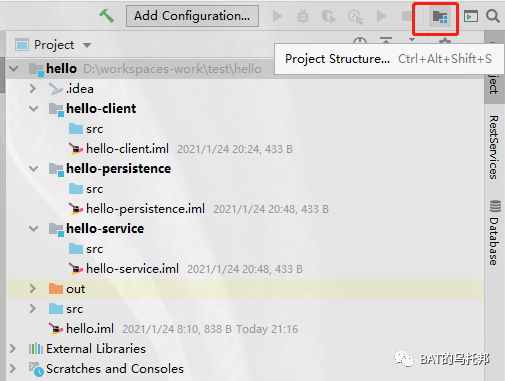Screen dimensions: 505x381
Task: Select src folder under hello-client
Action: (x=95, y=129)
